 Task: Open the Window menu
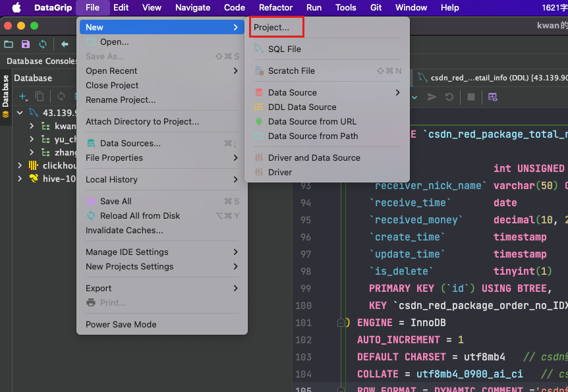[x=411, y=7]
